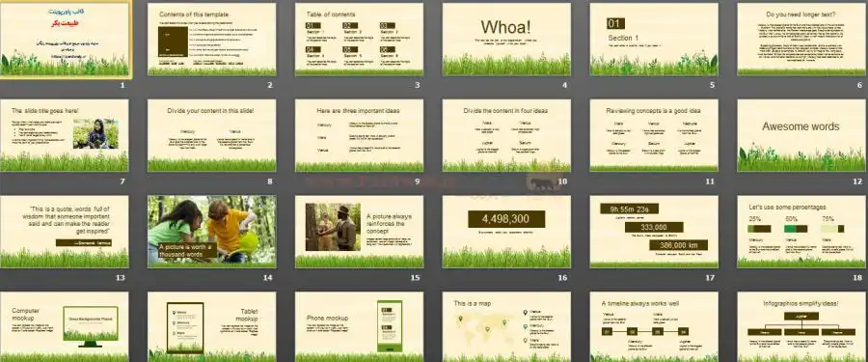This screenshot has width=868, height=362.
Task: Select "The slide title goes here!" slide
Action: coord(65,135)
